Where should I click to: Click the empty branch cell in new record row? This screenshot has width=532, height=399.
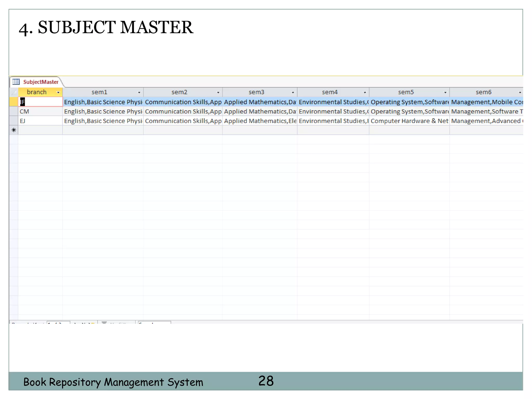coord(41,130)
